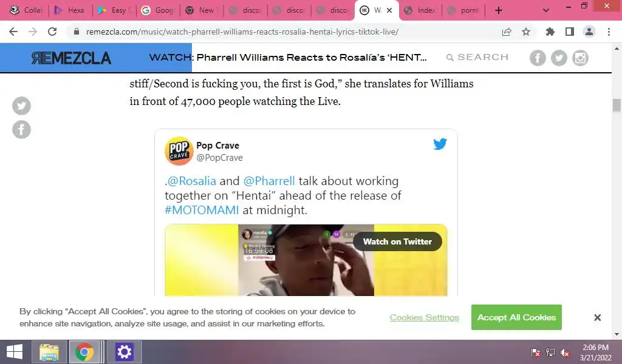Switch to the Hexa tab

[x=70, y=10]
